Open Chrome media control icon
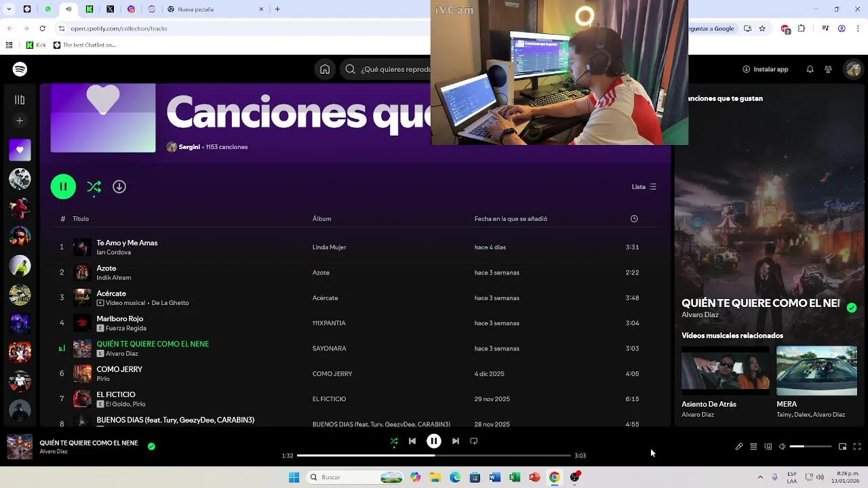 (x=825, y=28)
